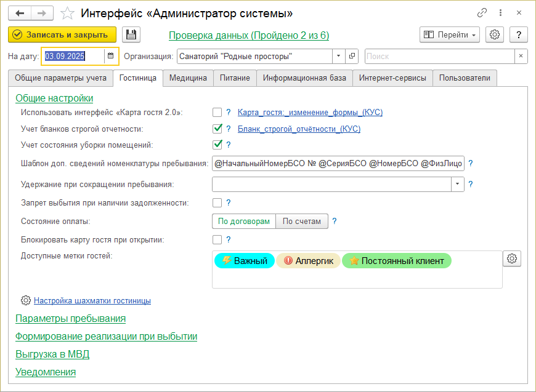Copy link using the chain icon

pyautogui.click(x=481, y=13)
